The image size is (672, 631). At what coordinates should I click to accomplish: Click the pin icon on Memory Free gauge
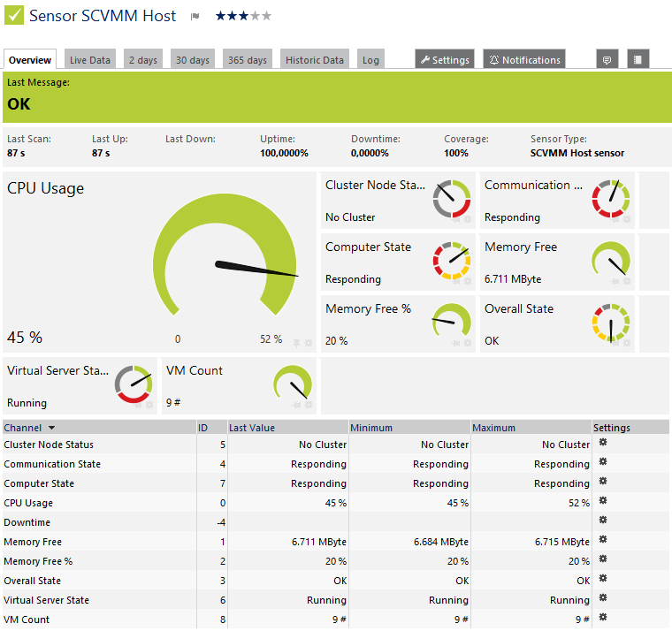pyautogui.click(x=615, y=281)
